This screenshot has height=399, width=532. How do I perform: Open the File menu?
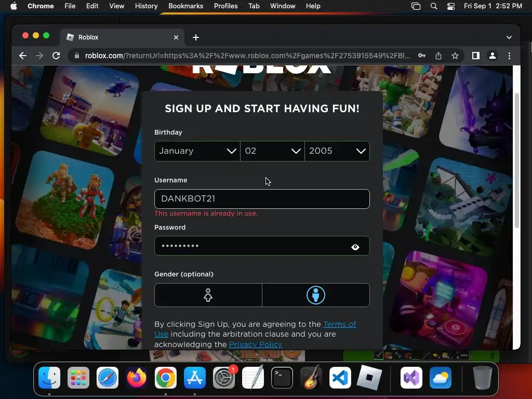pyautogui.click(x=70, y=6)
